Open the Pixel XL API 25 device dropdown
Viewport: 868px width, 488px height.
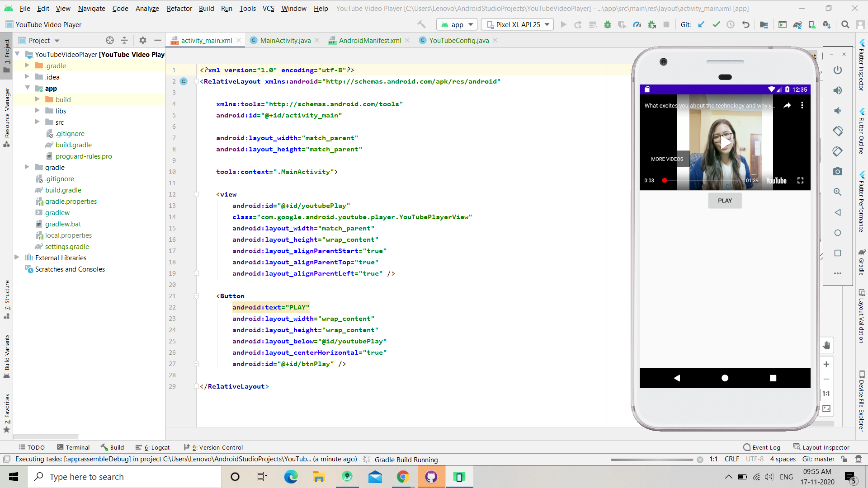tap(517, 24)
